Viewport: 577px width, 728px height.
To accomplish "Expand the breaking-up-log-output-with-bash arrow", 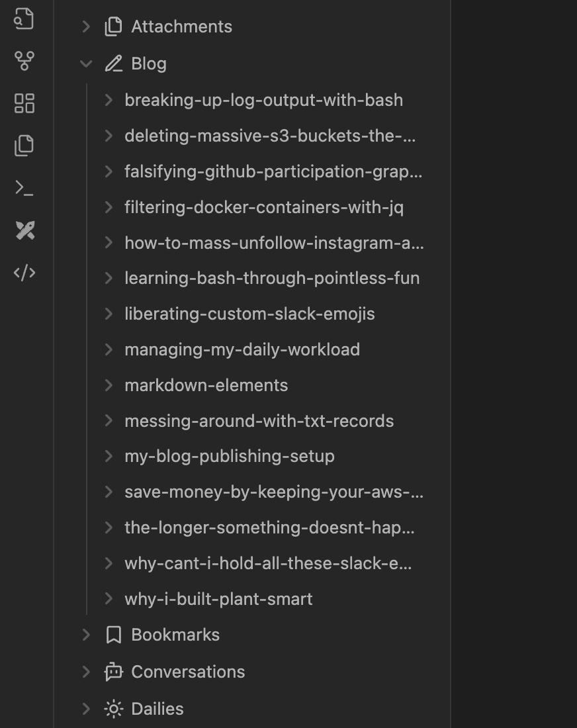I will coord(109,100).
